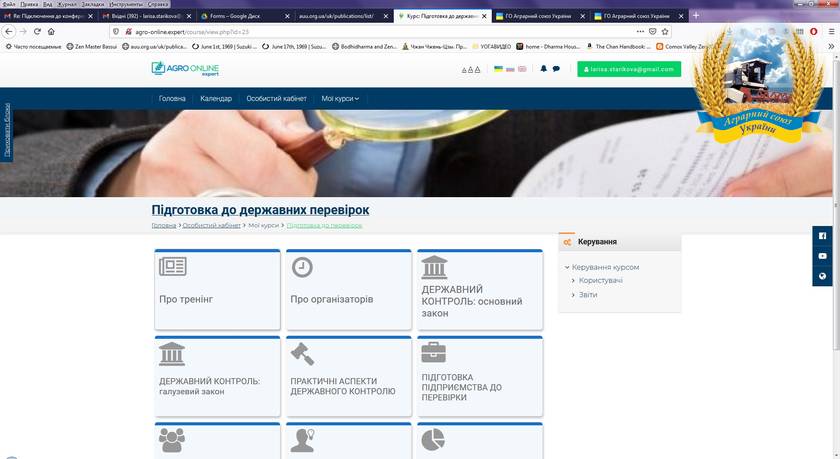Open ПІДГОТОВКА ПІДПРИЄМСТВА ДО ПЕРЕВІРКИ card
The image size is (840, 459).
tap(480, 377)
